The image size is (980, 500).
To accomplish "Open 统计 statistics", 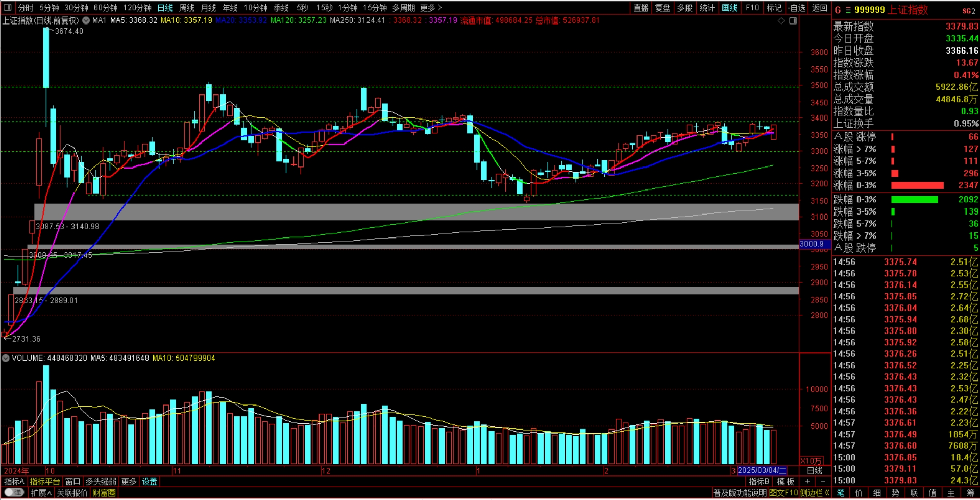I will (707, 8).
